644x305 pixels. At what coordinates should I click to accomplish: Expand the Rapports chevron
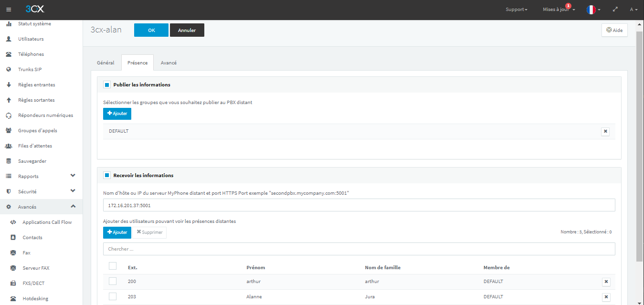tap(73, 176)
